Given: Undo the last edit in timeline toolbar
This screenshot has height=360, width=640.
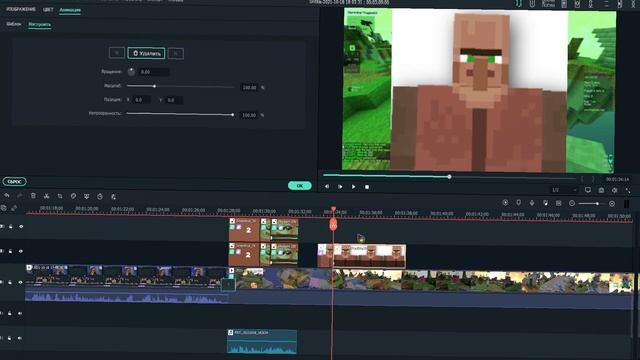Looking at the screenshot, I should pos(7,196).
